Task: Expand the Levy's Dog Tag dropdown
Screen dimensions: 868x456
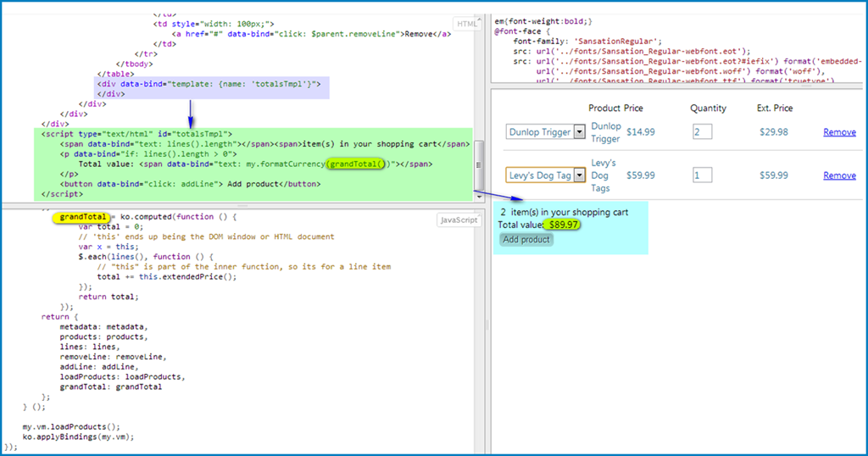Action: click(x=579, y=175)
